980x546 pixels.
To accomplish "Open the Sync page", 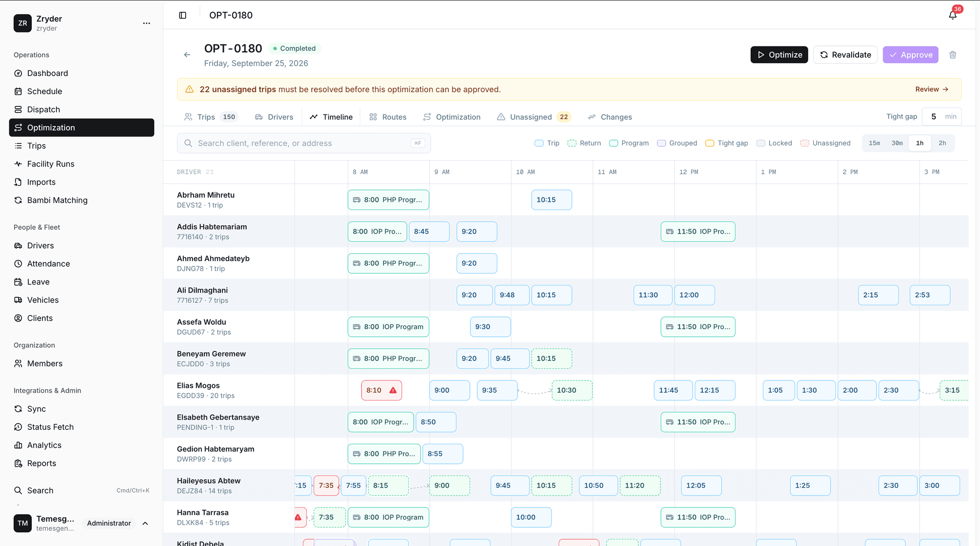I will [x=81, y=408].
